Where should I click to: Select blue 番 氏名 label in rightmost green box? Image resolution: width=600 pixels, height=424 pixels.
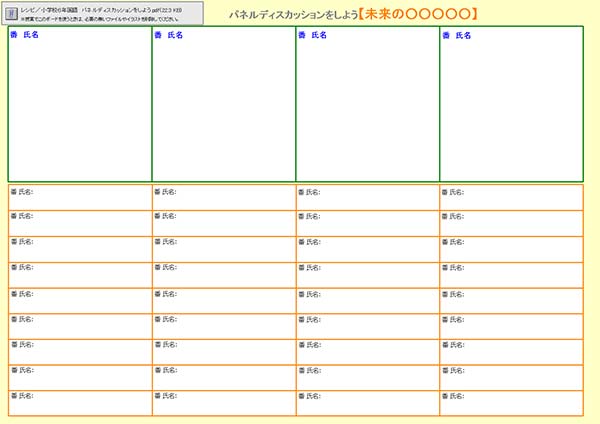click(x=457, y=36)
